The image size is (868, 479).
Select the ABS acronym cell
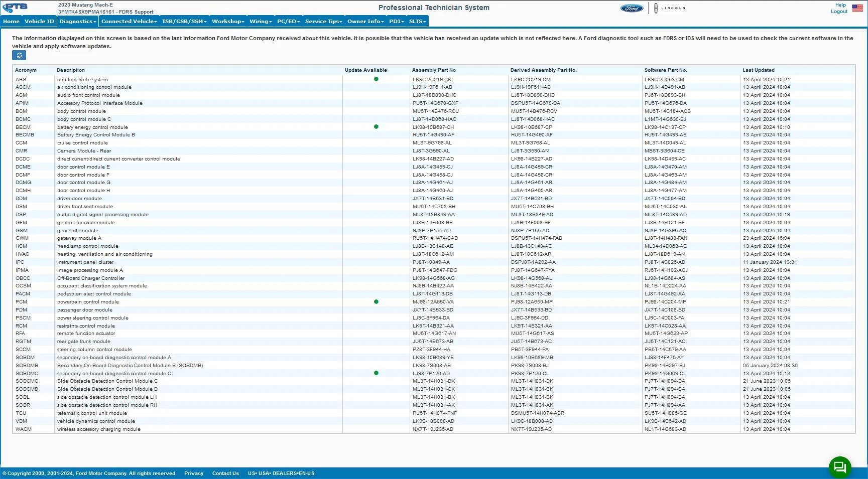pos(21,80)
